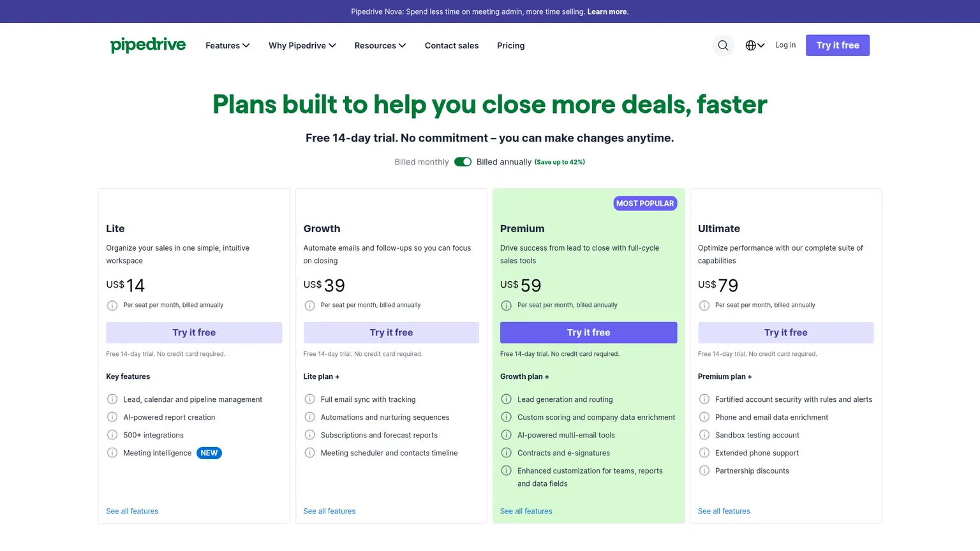Select Billed annually label
980x551 pixels.
click(503, 162)
